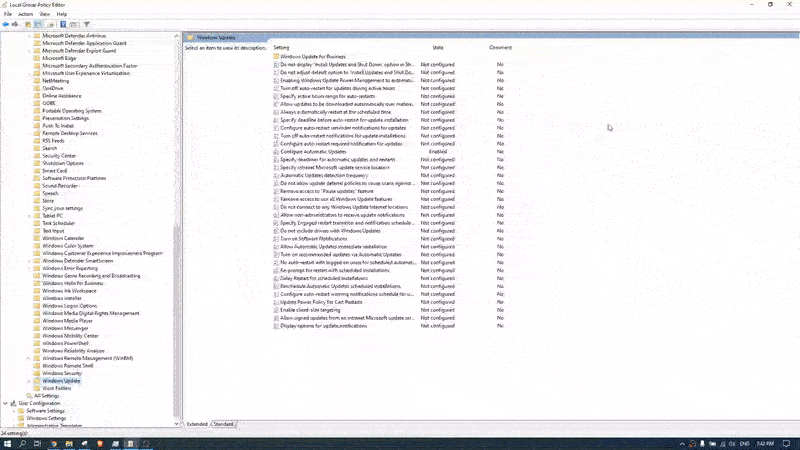Open Task View from the taskbar
This screenshot has height=450, width=800.
coord(37,444)
